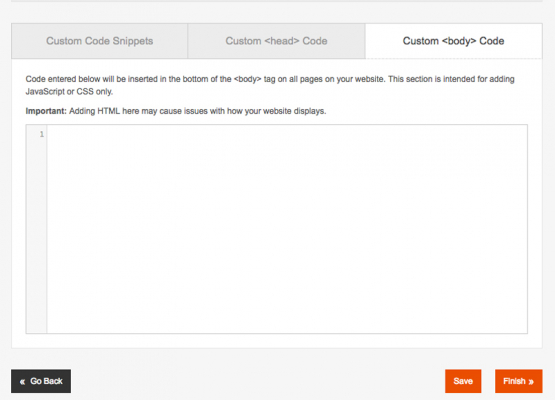Click the "Save" label text
The width and height of the screenshot is (555, 400).
pos(463,381)
